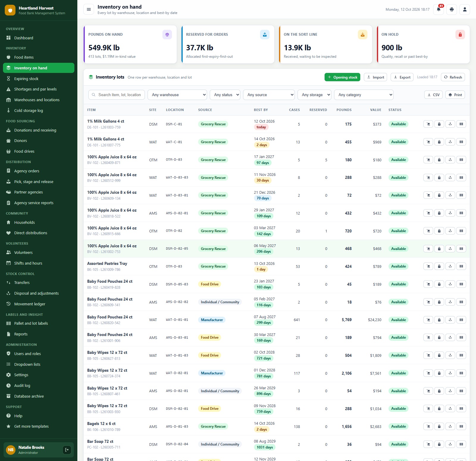Click the scale icon on Pounds On Hand card
The width and height of the screenshot is (476, 461).
(x=167, y=35)
